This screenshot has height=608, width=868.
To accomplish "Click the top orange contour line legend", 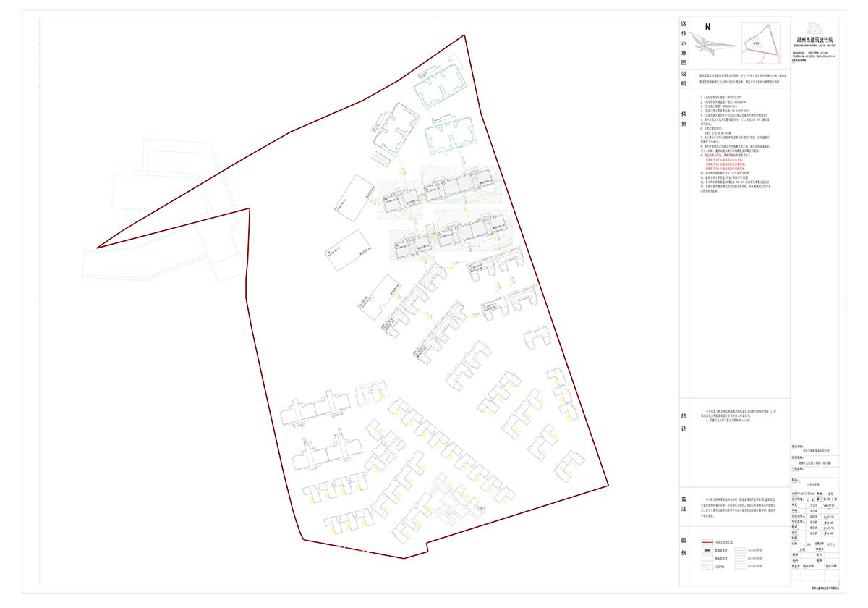I will (739, 550).
